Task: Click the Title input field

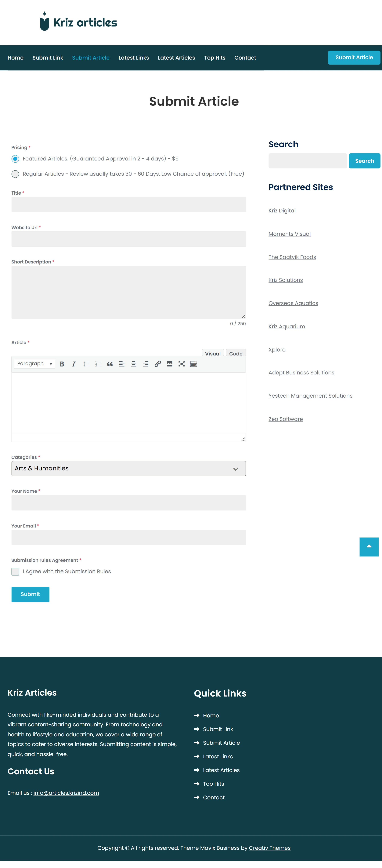Action: click(129, 204)
